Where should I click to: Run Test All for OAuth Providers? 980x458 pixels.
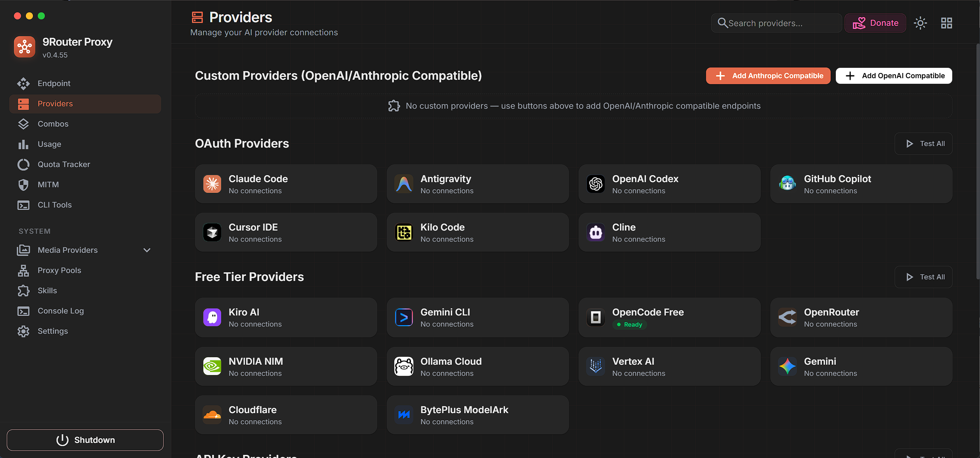tap(923, 144)
